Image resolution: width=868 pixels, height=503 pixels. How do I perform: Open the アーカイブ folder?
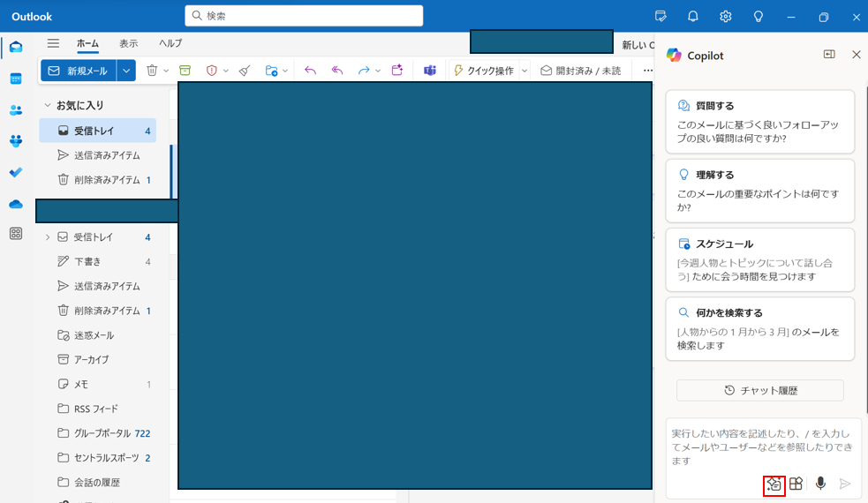click(97, 359)
